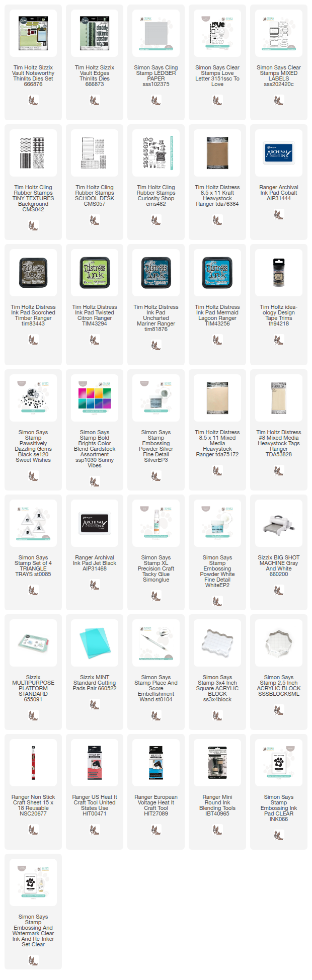Click store icon under Simon Says LEDGER PAPER

tap(156, 100)
